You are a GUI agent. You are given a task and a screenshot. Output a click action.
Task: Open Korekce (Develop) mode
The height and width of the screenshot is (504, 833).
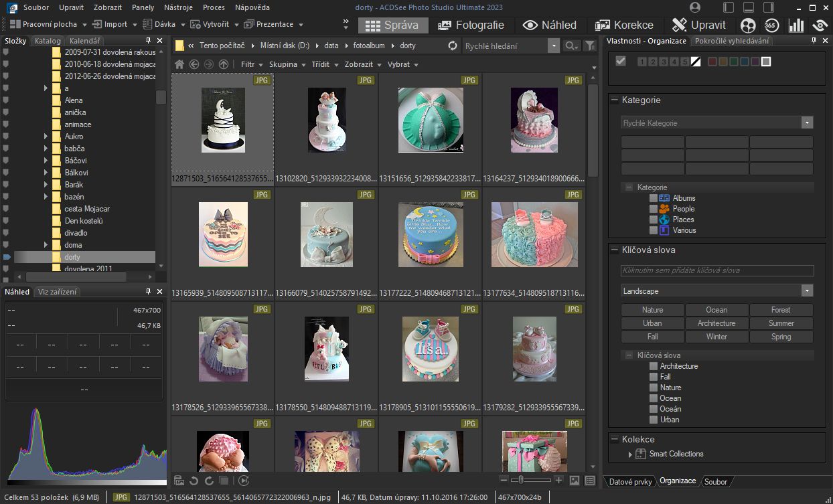[x=624, y=25]
